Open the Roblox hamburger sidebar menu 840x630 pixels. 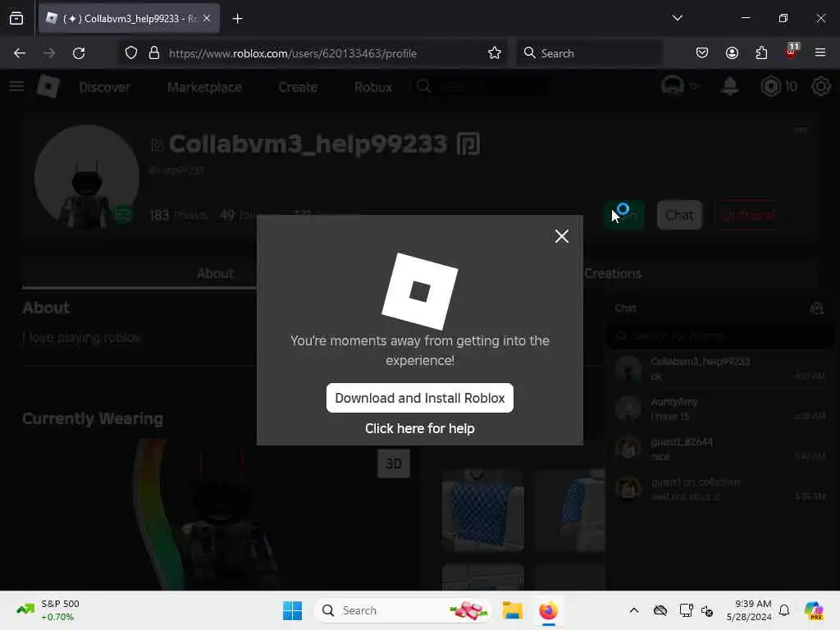click(16, 86)
